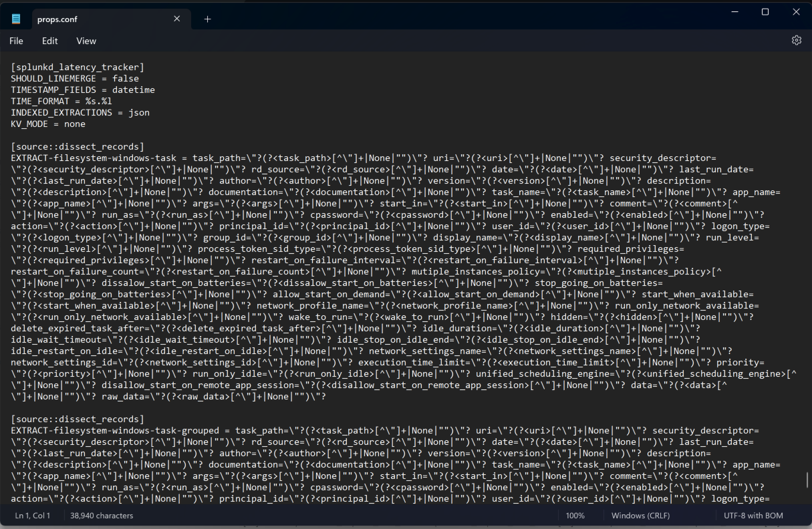Image resolution: width=812 pixels, height=529 pixels.
Task: Close the props.conf tab
Action: [x=177, y=19]
